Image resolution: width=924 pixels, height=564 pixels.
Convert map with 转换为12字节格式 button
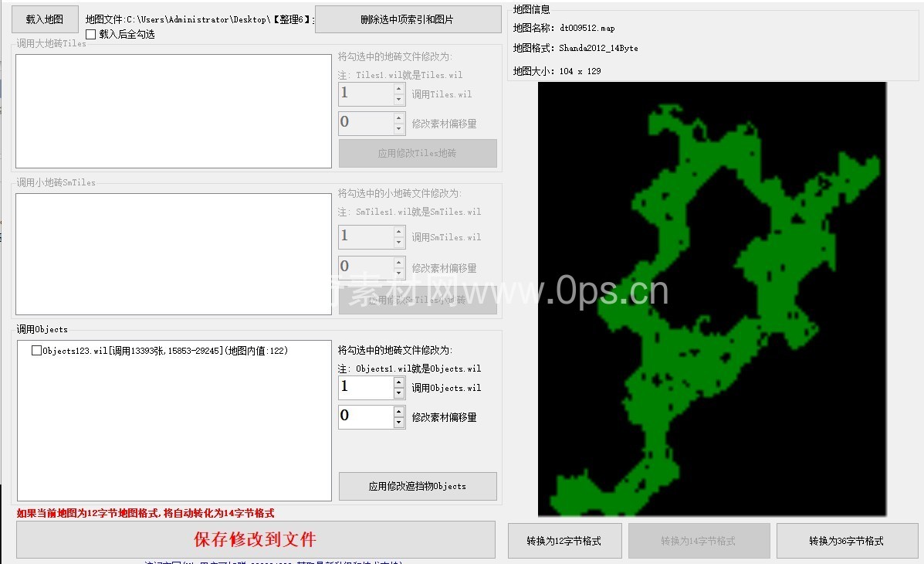click(564, 541)
